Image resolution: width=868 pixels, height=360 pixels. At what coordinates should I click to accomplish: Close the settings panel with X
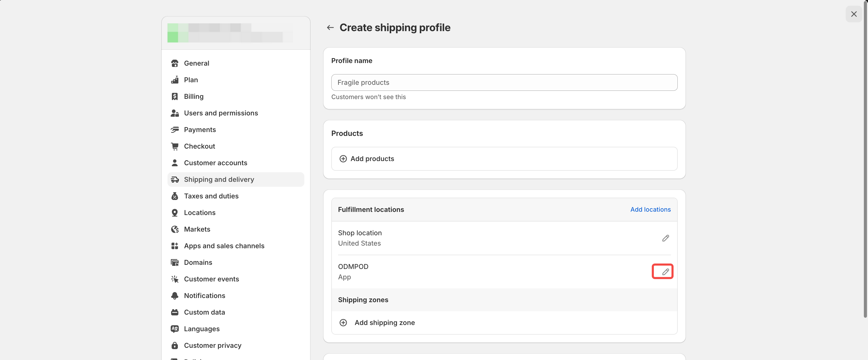853,14
